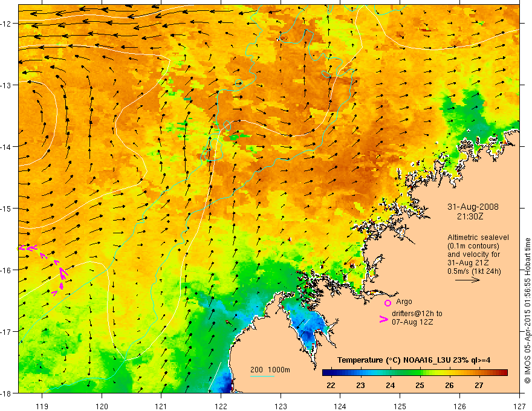The image size is (532, 411).
Task: Click the velocity scale arrow in legend
Action: (467, 280)
